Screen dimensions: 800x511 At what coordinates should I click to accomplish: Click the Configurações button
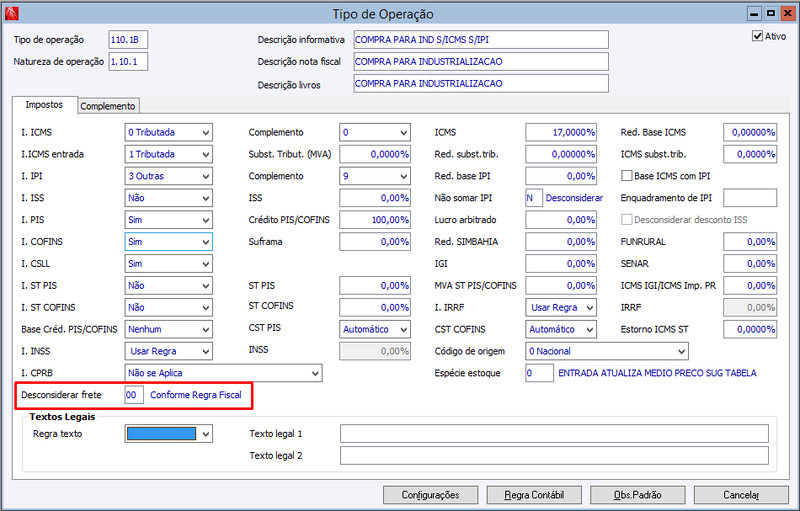coord(431,495)
